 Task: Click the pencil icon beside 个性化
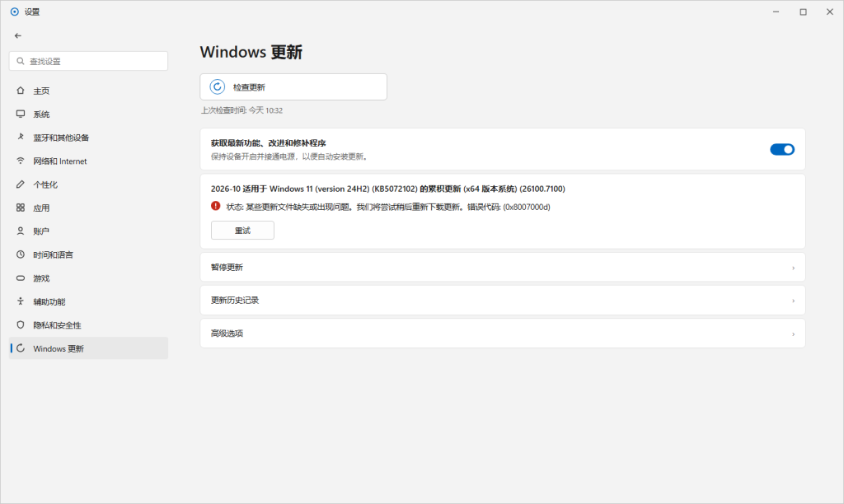click(21, 184)
